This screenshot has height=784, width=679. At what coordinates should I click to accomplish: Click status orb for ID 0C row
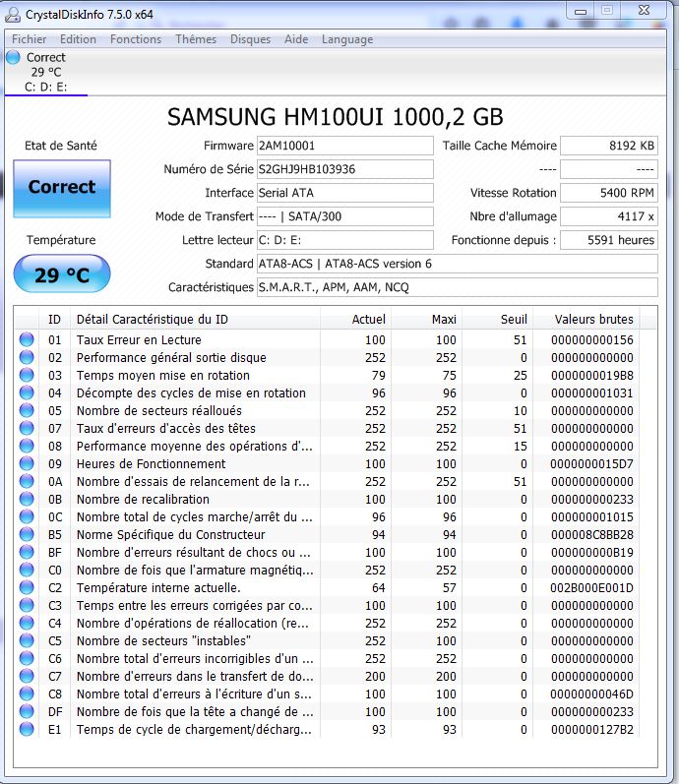27,516
